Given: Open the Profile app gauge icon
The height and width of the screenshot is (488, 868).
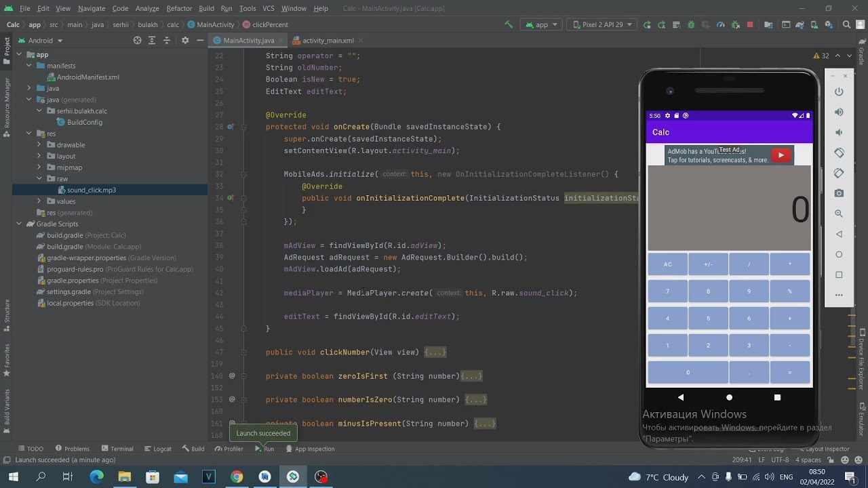Looking at the screenshot, I should [721, 24].
